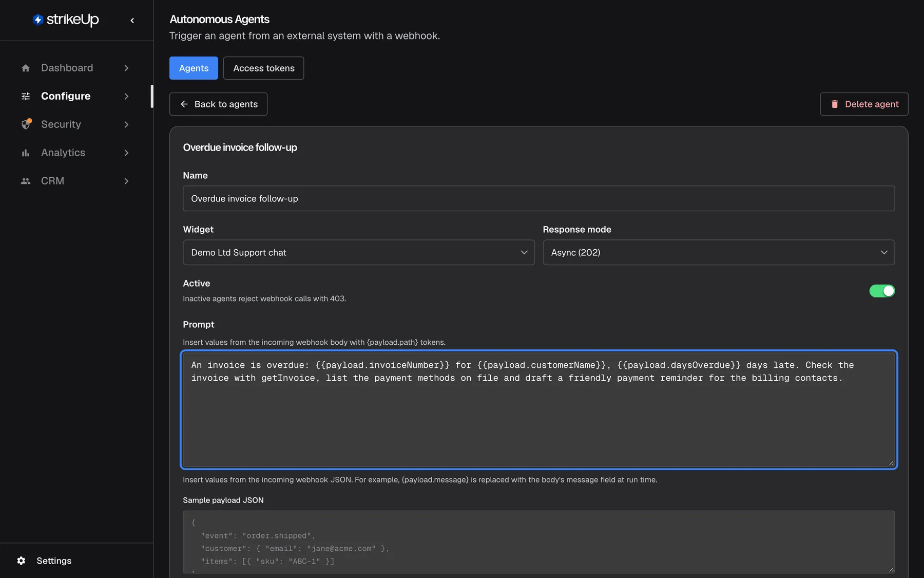Expand the CRM menu chevron

(x=126, y=181)
